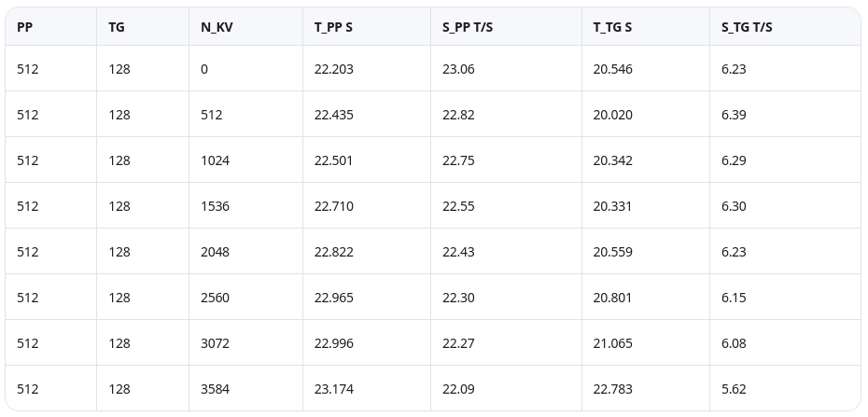The image size is (868, 417).
Task: Click the T_TG value 20.020
Action: (x=612, y=115)
